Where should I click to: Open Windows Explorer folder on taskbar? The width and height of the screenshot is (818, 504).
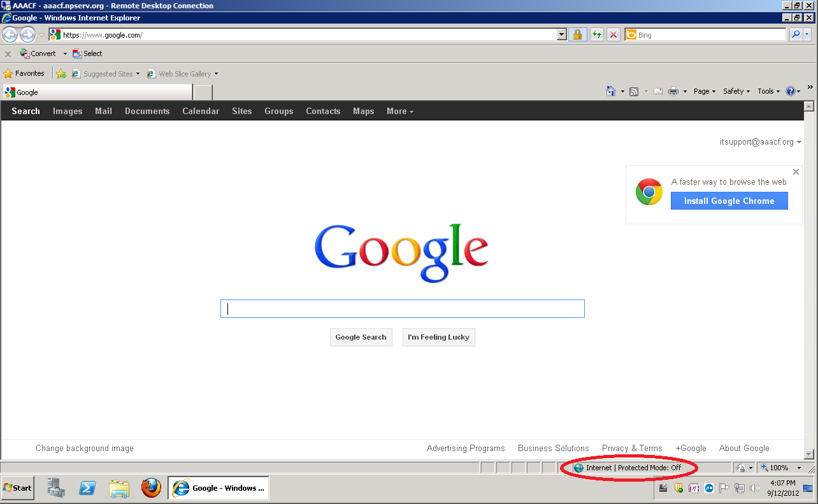119,488
